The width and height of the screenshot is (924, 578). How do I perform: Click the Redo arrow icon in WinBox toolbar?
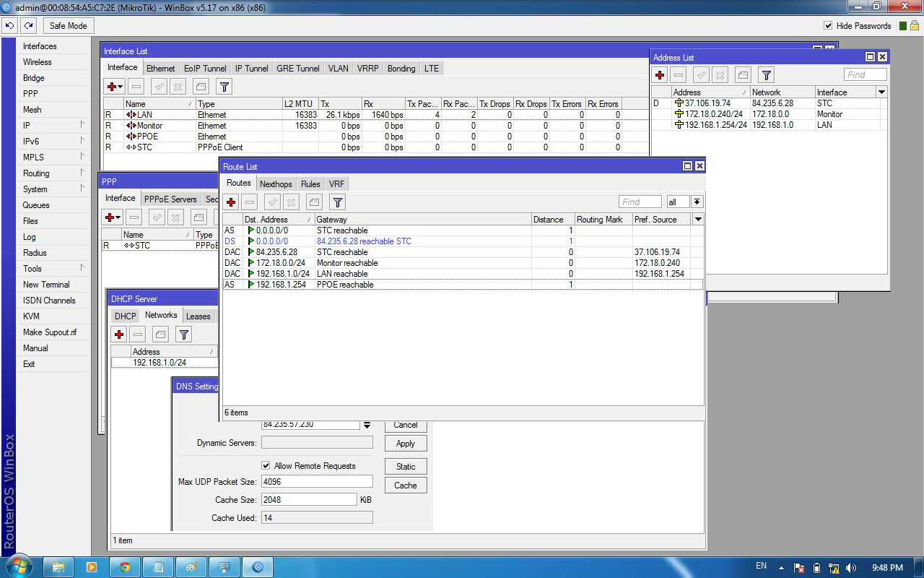pos(28,25)
